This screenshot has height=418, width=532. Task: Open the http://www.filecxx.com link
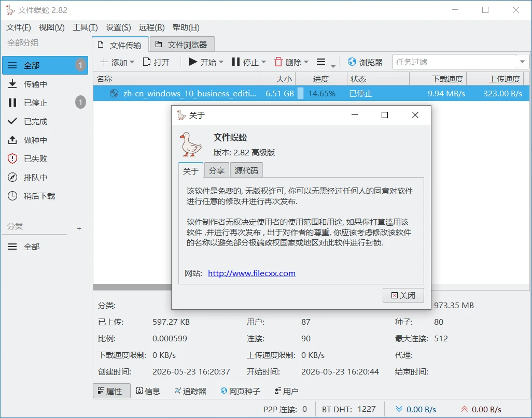tap(251, 273)
